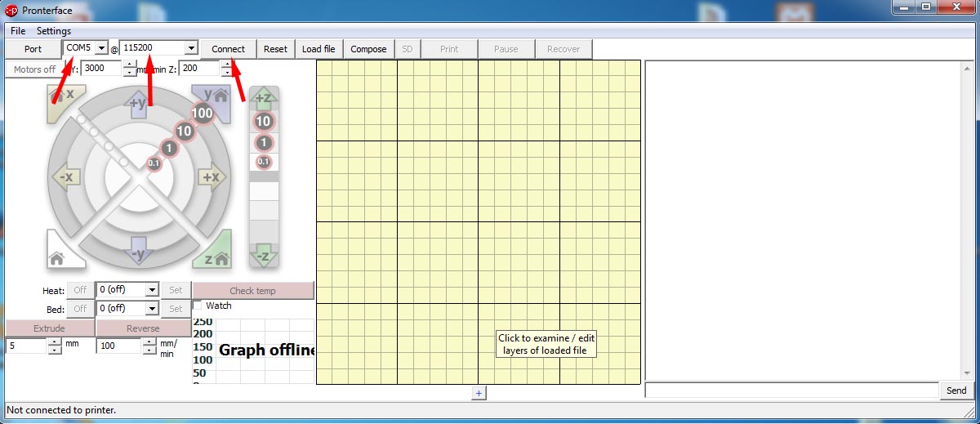
Task: Click the Connect button
Action: click(229, 49)
